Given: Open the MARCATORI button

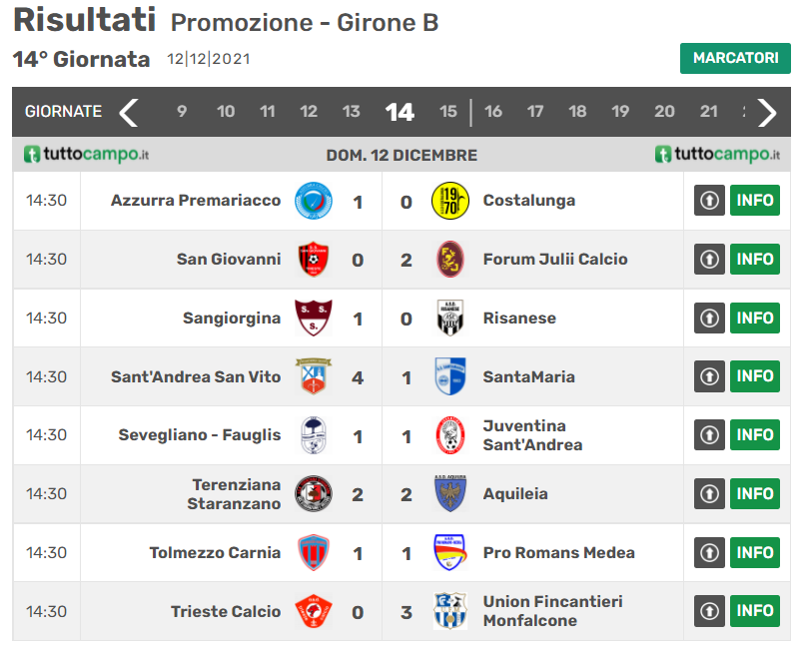Looking at the screenshot, I should (735, 58).
